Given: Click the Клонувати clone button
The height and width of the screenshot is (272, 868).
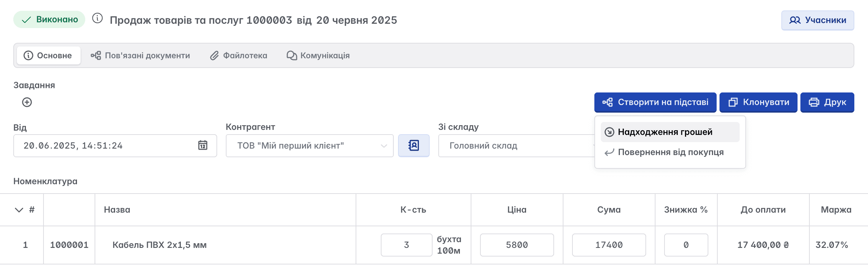Looking at the screenshot, I should pos(758,103).
